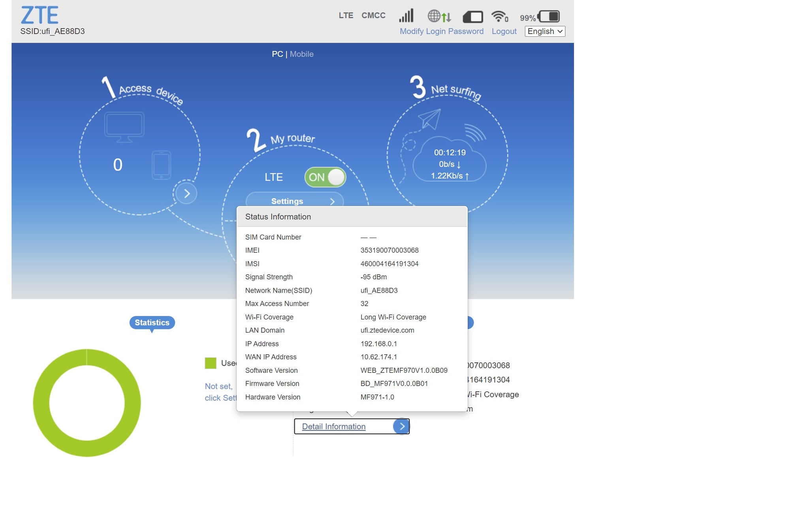This screenshot has height=532, width=809.
Task: Switch to PC view
Action: (277, 54)
